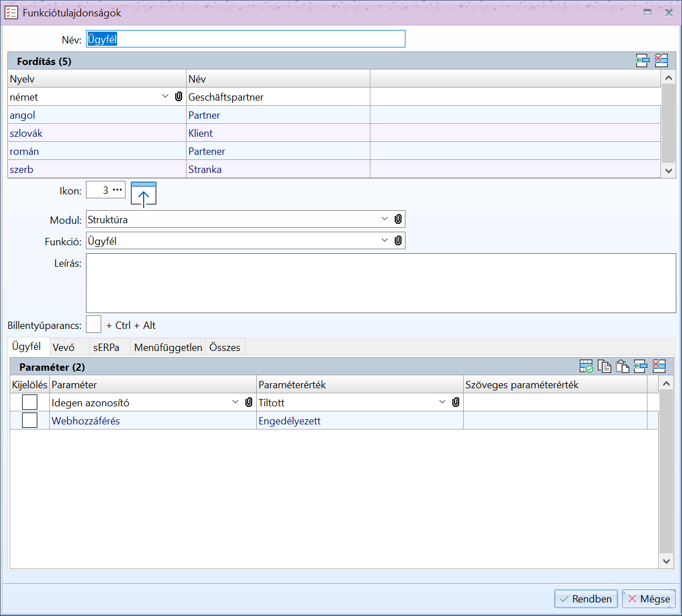Switch to the Vevő tab
The image size is (682, 616).
[64, 348]
